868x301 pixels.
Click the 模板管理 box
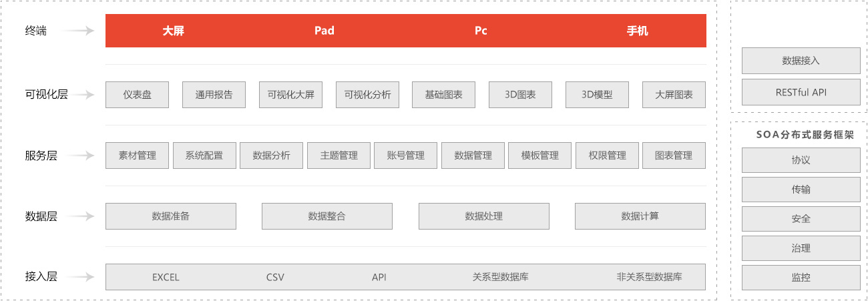click(x=539, y=156)
